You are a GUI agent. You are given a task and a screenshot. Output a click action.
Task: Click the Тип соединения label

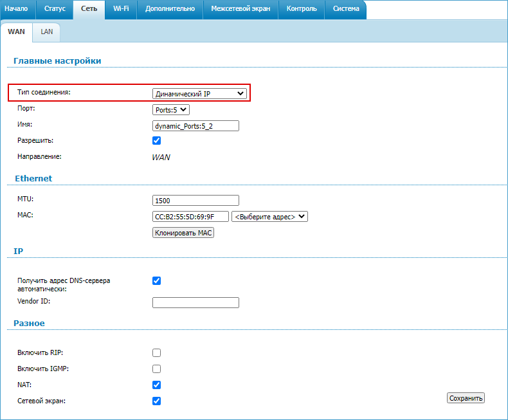coord(44,92)
